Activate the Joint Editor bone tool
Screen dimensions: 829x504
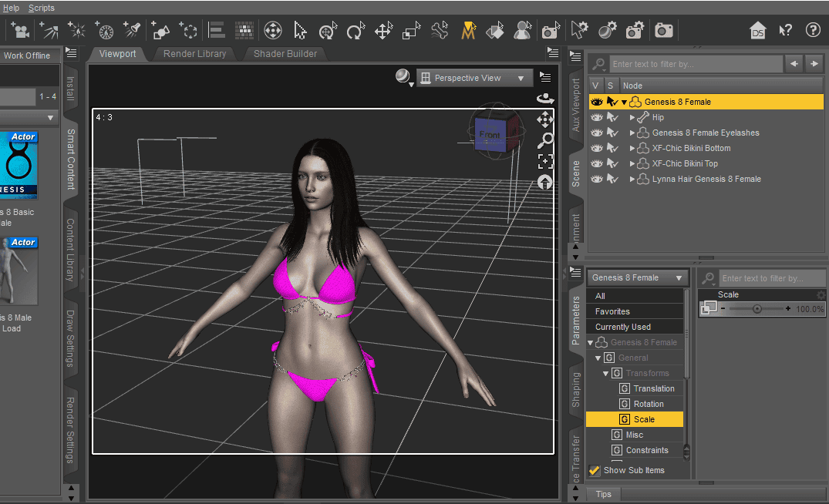(x=440, y=30)
